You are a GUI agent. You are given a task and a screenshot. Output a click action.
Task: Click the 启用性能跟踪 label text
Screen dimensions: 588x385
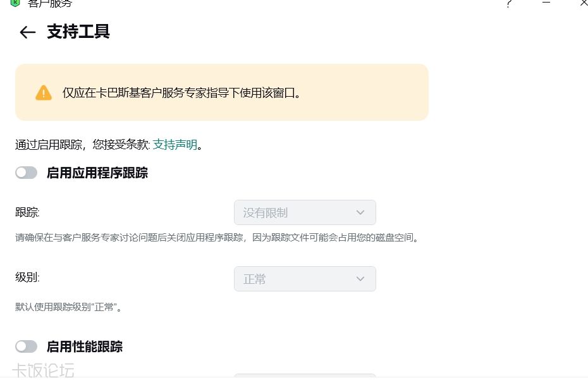85,346
